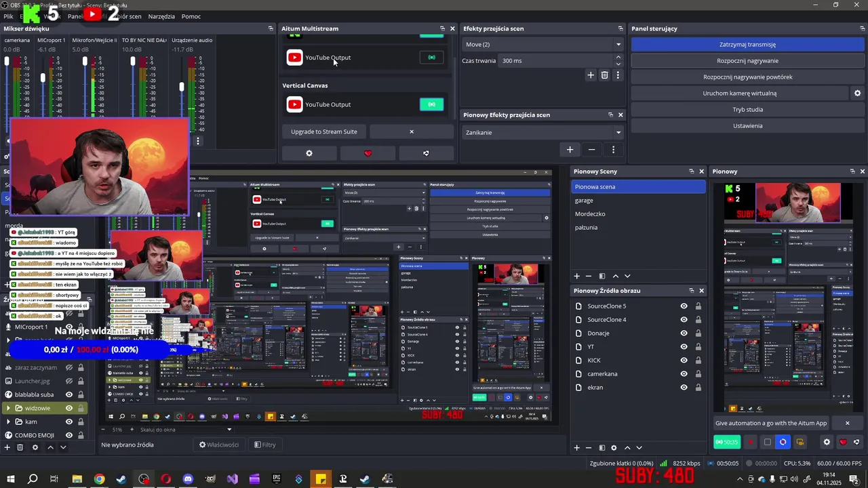Click the red heart donate button in Aitum Multistream
The width and height of the screenshot is (868, 488).
click(x=368, y=153)
